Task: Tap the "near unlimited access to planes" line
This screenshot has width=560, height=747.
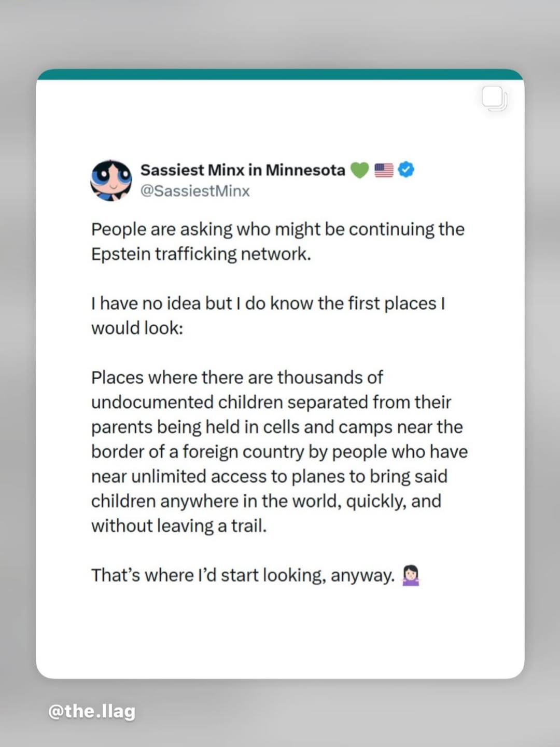Action: pos(269,477)
